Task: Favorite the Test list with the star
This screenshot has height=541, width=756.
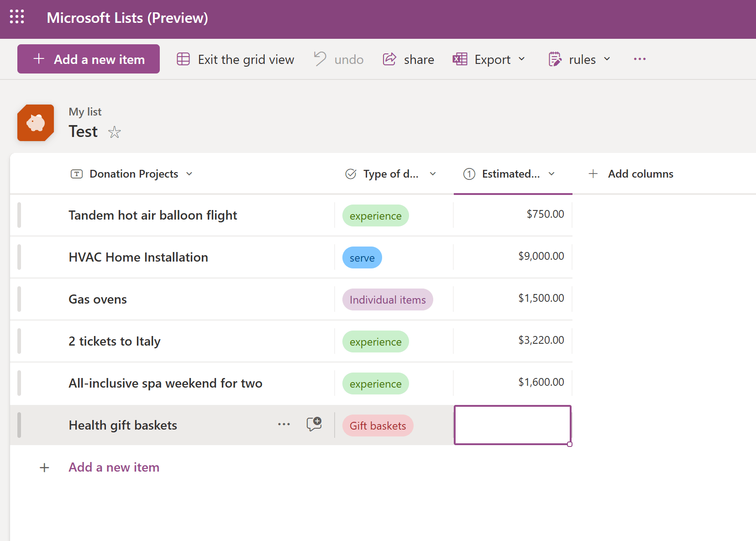Action: tap(115, 132)
